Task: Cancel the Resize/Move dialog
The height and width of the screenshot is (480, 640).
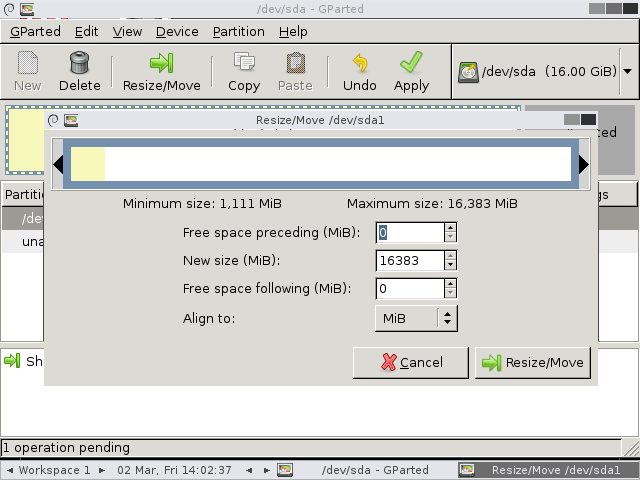Action: (x=411, y=362)
